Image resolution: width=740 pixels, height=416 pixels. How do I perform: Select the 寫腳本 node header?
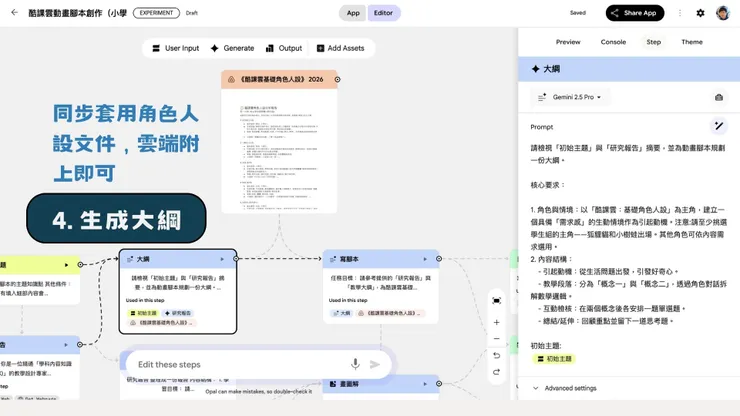381,259
